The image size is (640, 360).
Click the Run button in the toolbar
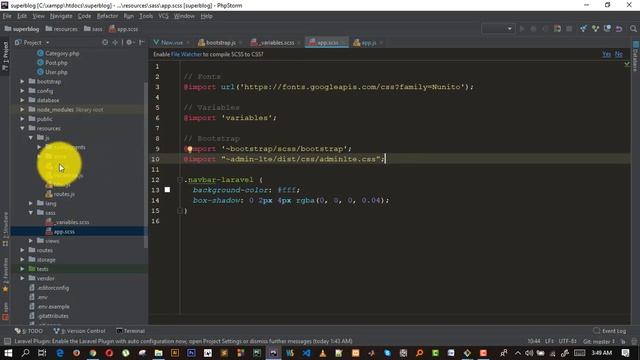(522, 29)
